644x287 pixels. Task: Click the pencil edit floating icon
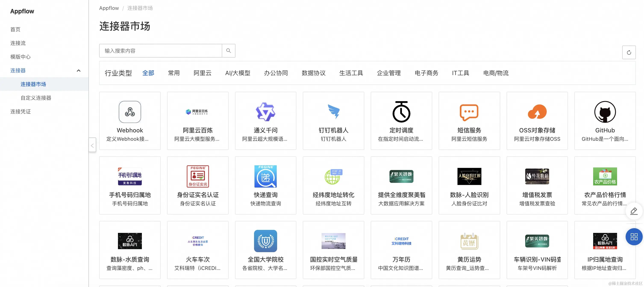click(x=634, y=211)
